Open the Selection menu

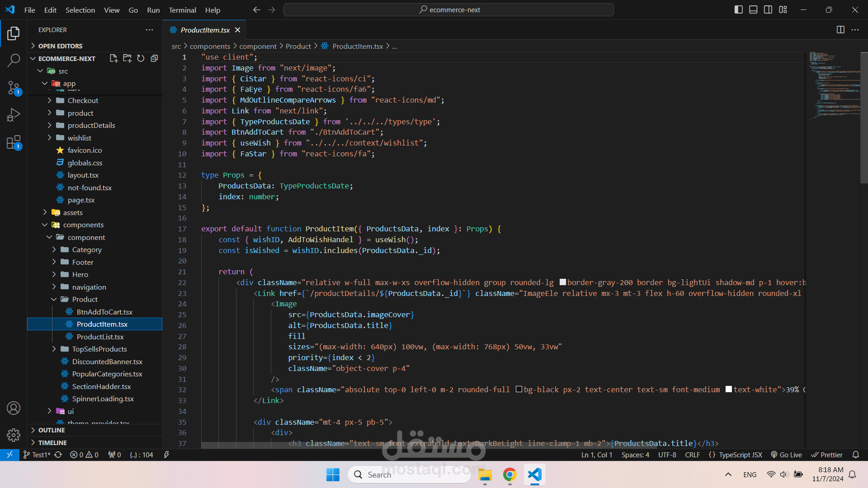[80, 10]
